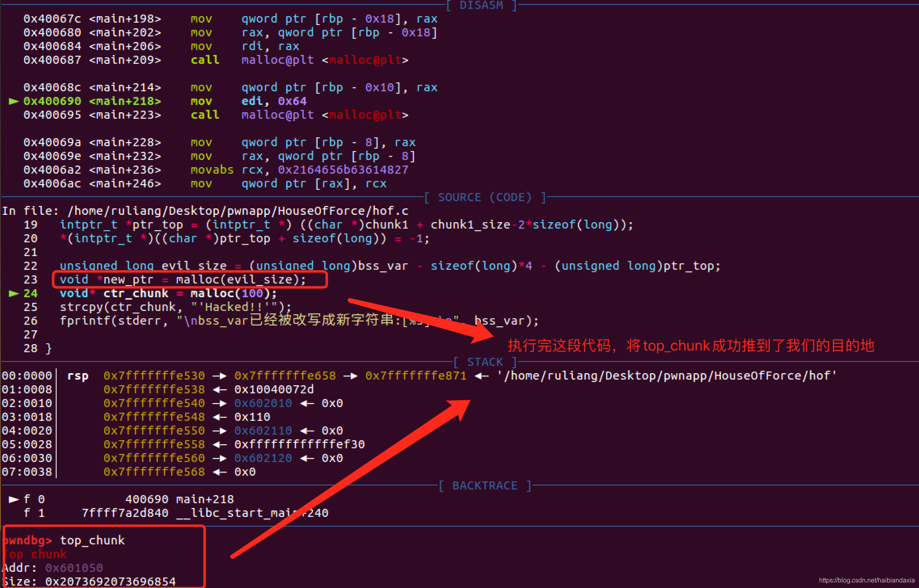Click the green arrow beside line 24
The image size is (919, 588).
[14, 293]
